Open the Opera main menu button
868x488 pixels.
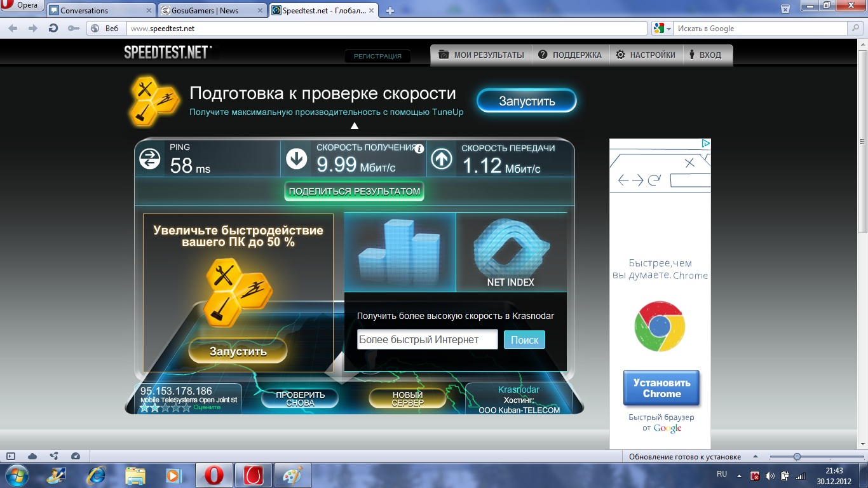[22, 6]
